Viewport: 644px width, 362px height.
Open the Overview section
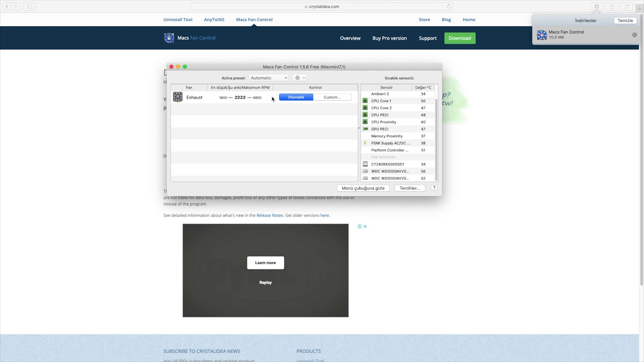(350, 38)
